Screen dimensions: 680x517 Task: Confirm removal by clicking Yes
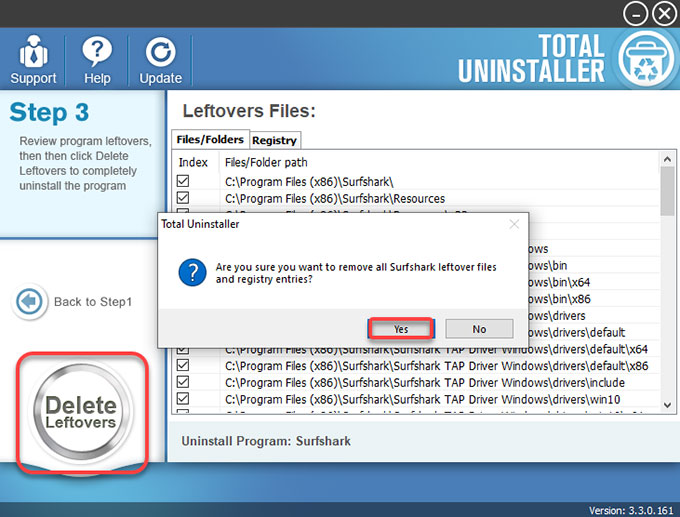pos(401,329)
